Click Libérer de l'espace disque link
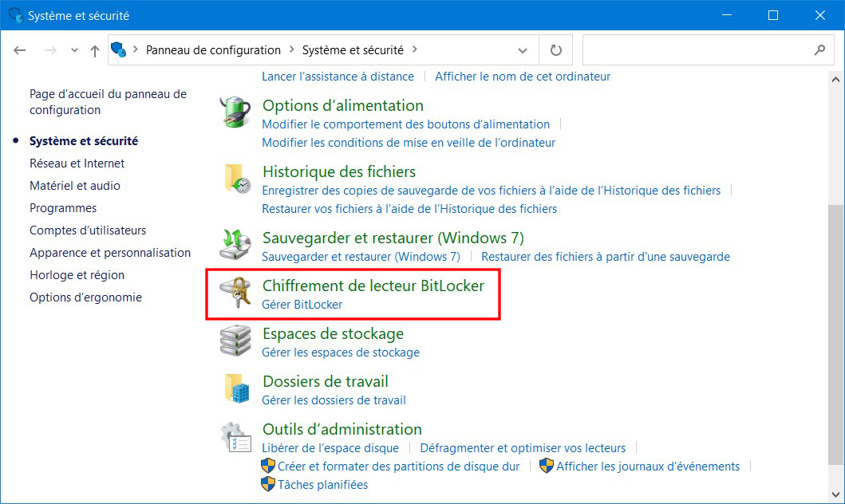This screenshot has height=504, width=845. point(330,448)
